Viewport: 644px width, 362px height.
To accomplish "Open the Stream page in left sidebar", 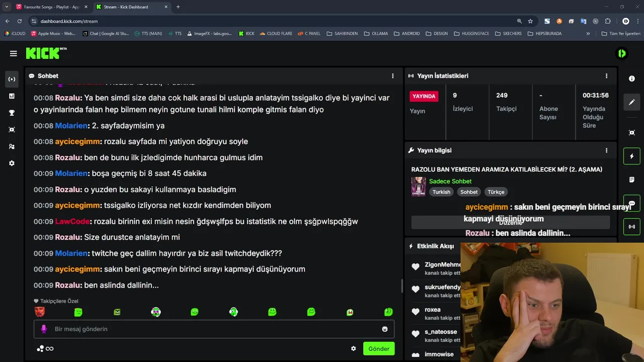I will 12,79.
